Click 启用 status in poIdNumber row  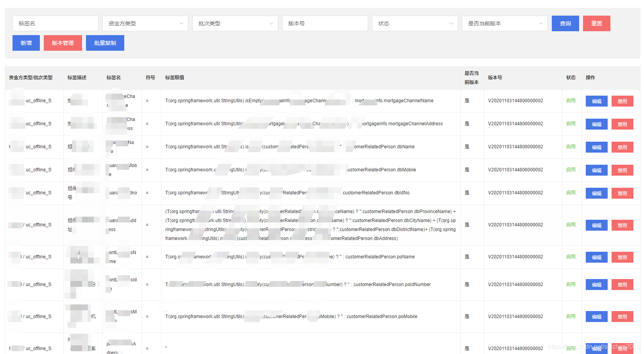pos(571,285)
